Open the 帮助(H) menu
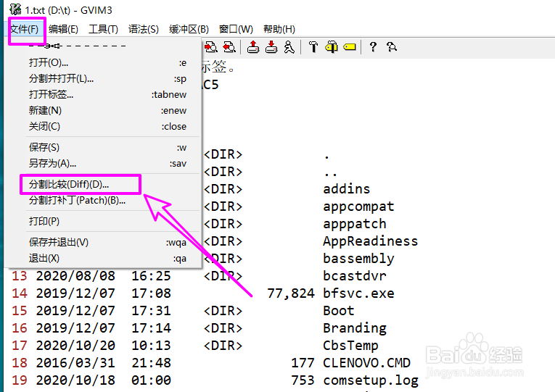Image resolution: width=555 pixels, height=392 pixels. click(279, 29)
